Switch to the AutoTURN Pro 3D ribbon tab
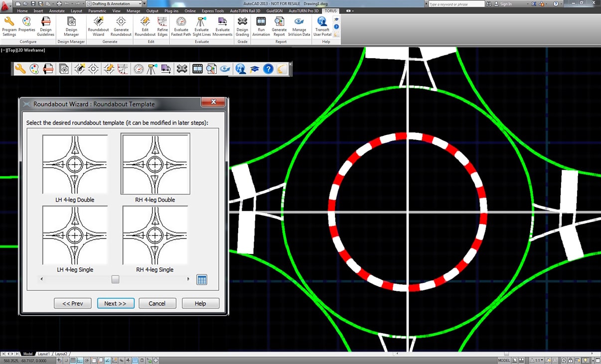This screenshot has width=601, height=364. pyautogui.click(x=303, y=10)
